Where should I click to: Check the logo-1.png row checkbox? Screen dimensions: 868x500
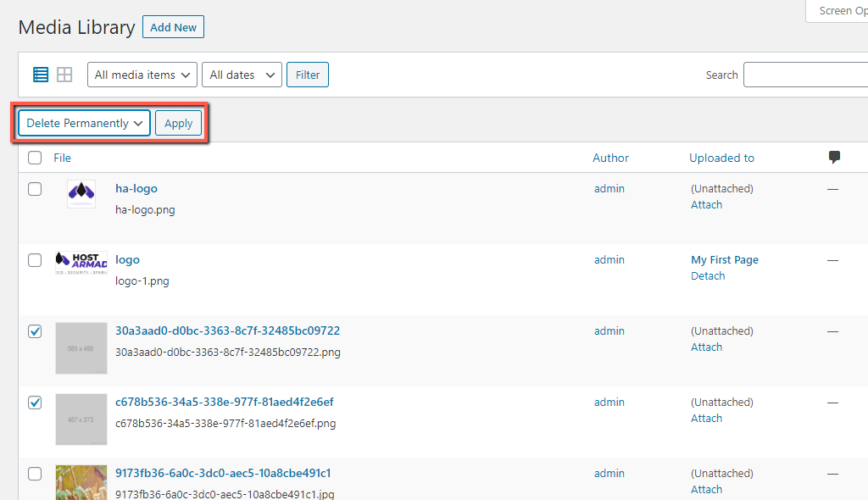(35, 260)
